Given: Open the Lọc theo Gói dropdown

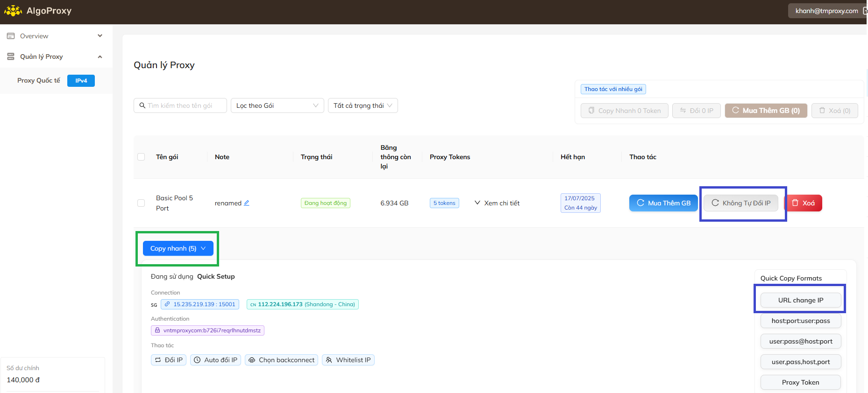Looking at the screenshot, I should (277, 105).
